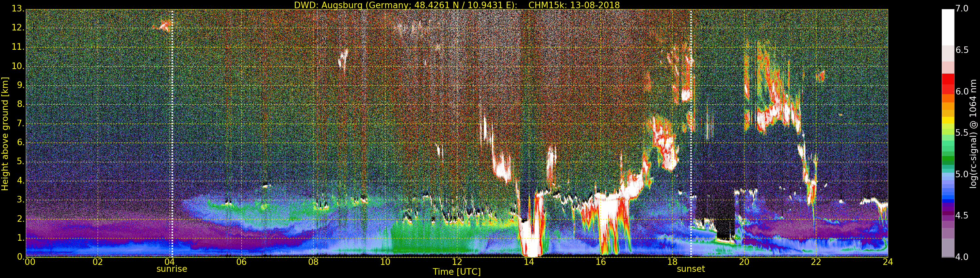This screenshot has width=980, height=278.
Task: Click the 'Height above ground [km]' axis label
Action: click(x=5, y=134)
